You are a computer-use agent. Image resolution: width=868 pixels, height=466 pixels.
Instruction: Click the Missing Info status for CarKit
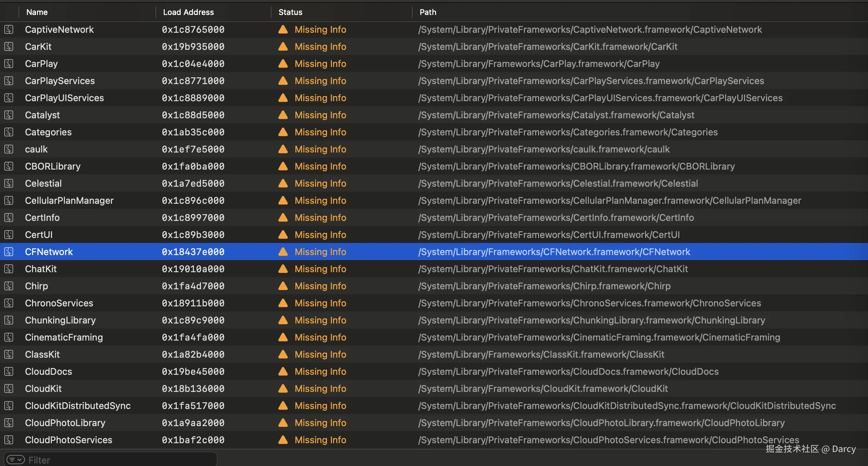320,46
